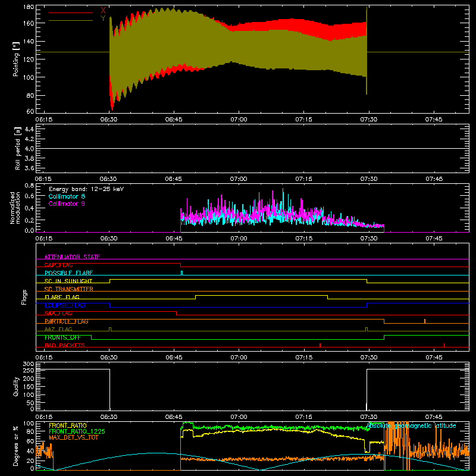476x476 pixels.
Task: Select the olive AAZ_FLAG label
Action: (x=58, y=329)
